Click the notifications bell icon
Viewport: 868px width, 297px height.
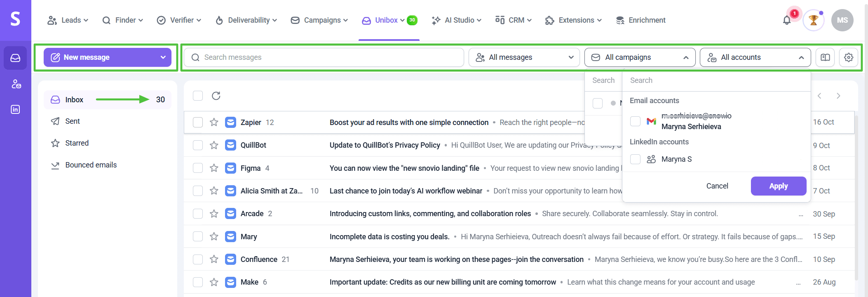[787, 20]
